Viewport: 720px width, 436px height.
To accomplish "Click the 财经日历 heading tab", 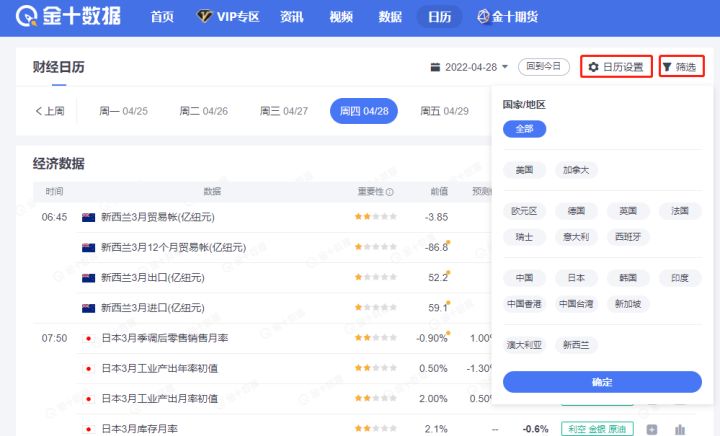I will 58,67.
